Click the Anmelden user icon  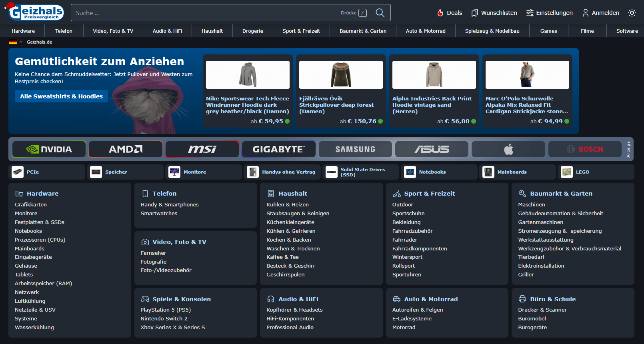585,13
